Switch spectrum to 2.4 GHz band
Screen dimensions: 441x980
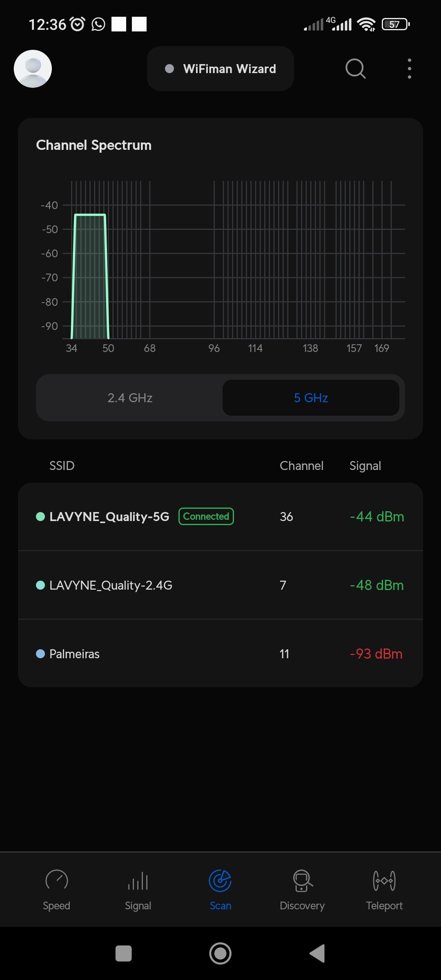point(130,398)
